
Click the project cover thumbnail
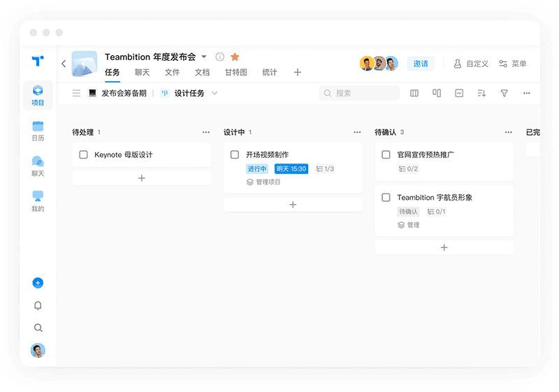click(85, 64)
